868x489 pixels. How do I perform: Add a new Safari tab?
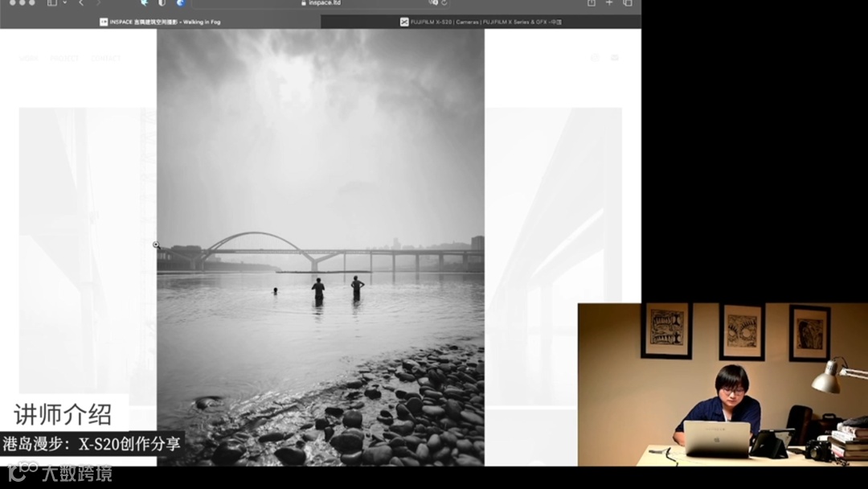[x=609, y=2]
